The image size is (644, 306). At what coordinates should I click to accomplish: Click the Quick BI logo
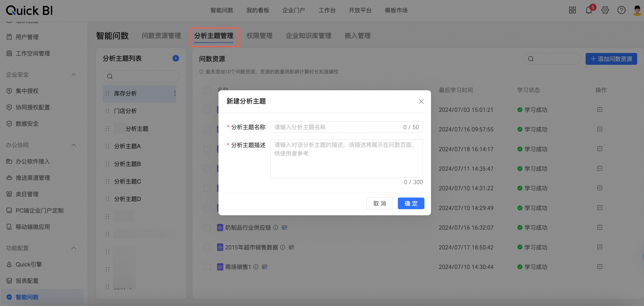coord(29,10)
